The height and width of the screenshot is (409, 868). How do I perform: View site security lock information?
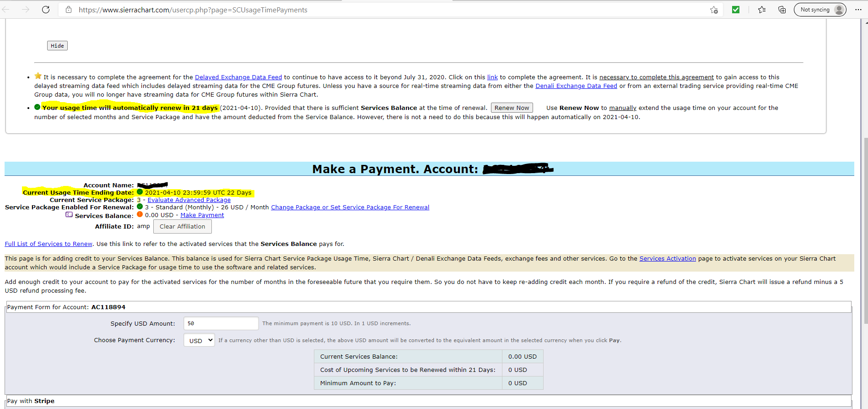69,10
